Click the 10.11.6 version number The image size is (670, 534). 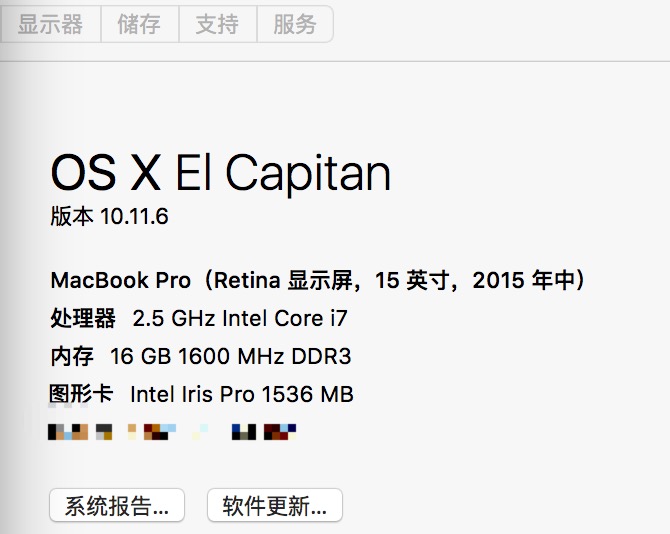(x=134, y=217)
